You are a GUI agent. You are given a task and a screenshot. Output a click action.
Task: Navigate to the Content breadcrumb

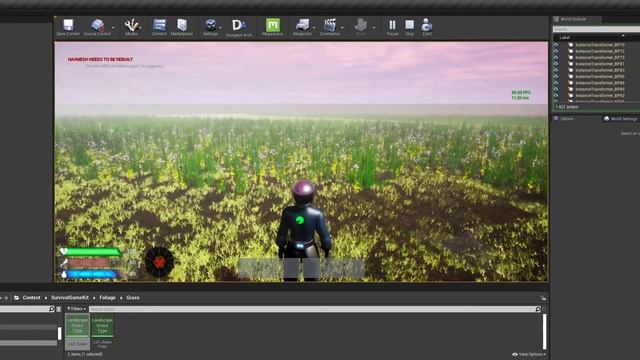coord(31,298)
